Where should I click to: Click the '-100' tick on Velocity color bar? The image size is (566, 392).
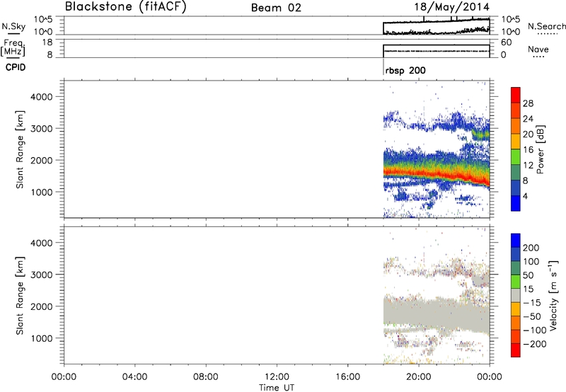[x=535, y=330]
